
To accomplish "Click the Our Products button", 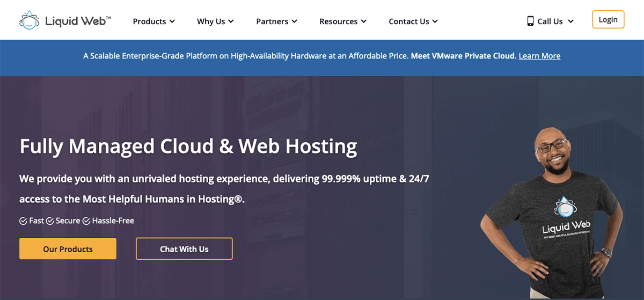I will tap(68, 249).
